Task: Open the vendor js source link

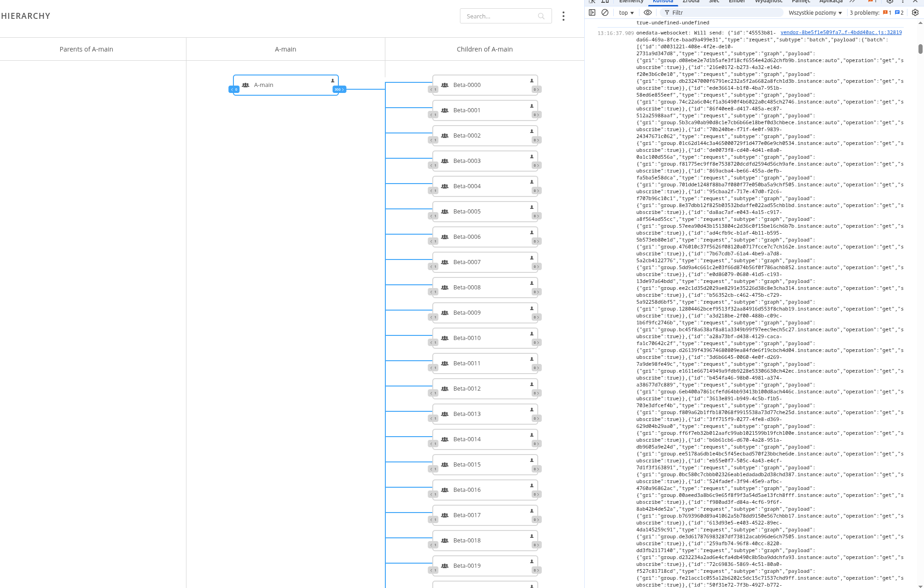Action: coord(841,32)
